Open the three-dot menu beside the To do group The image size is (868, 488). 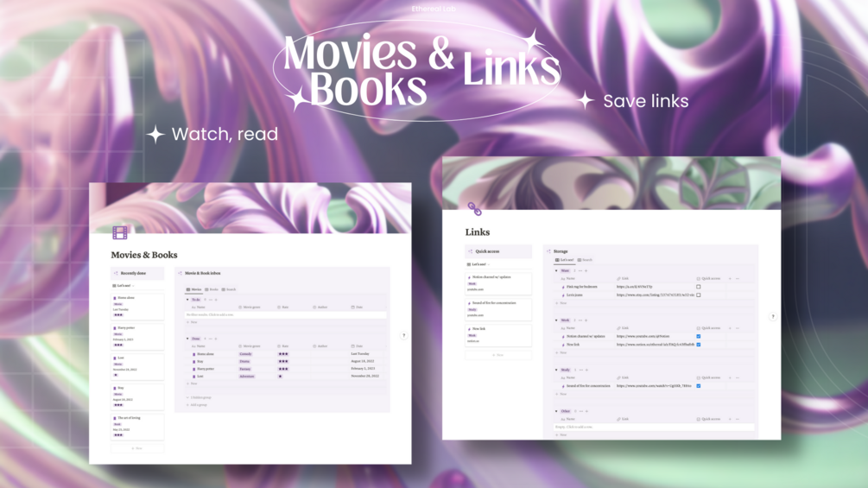pyautogui.click(x=211, y=300)
